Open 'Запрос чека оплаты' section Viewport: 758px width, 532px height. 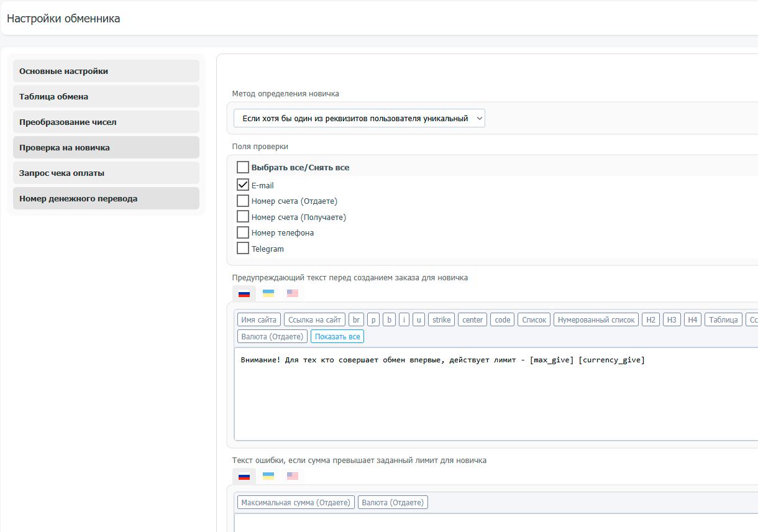[106, 173]
